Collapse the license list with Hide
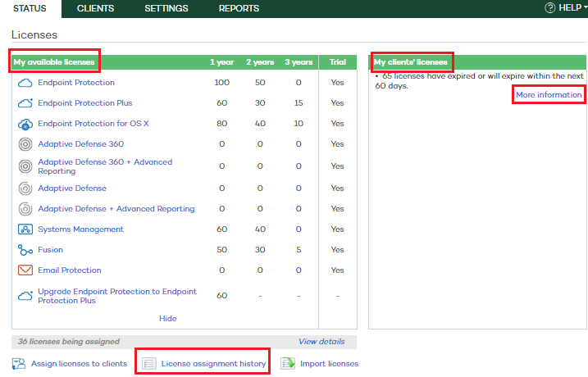The height and width of the screenshot is (377, 588). [x=167, y=319]
